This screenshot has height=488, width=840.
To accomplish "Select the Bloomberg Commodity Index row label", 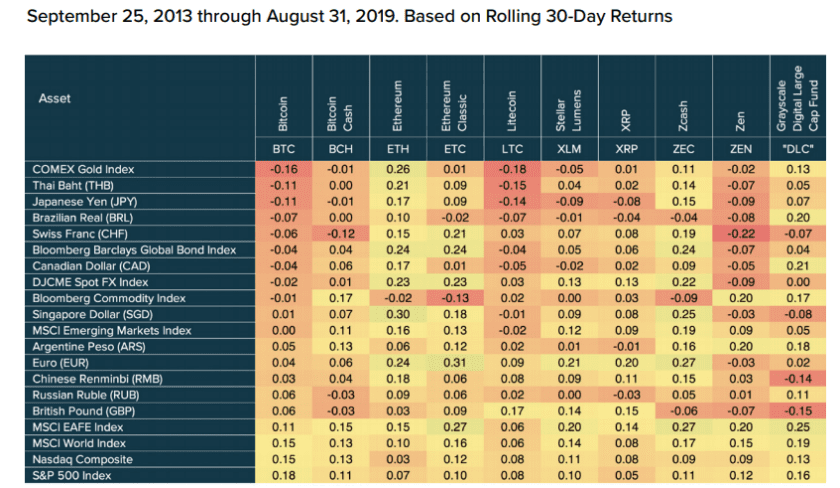I will [109, 298].
